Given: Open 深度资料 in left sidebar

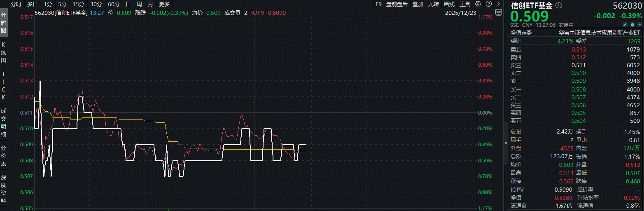Looking at the screenshot, I should click(x=4, y=189).
